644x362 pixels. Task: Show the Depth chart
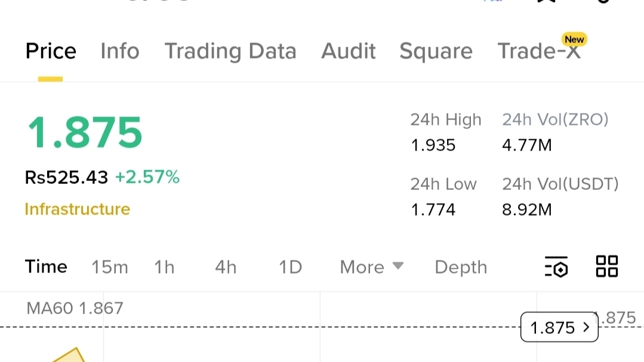click(x=461, y=267)
